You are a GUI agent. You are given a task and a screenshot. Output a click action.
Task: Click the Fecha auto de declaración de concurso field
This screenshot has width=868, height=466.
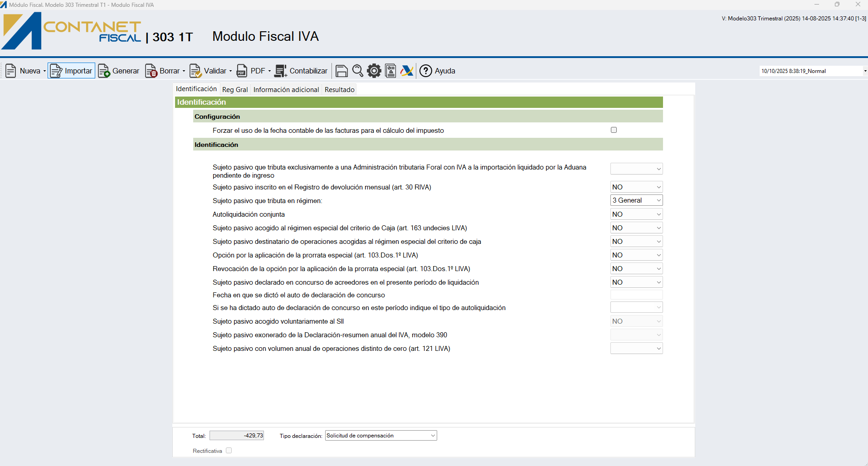(x=636, y=295)
